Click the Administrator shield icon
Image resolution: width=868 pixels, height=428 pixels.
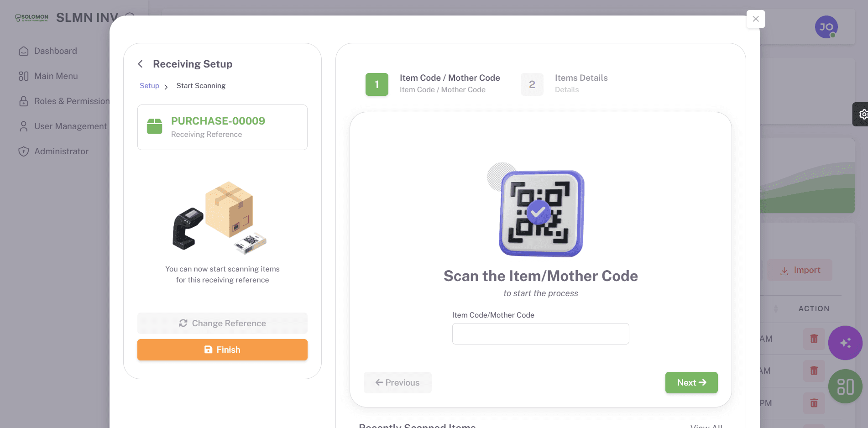tap(24, 151)
